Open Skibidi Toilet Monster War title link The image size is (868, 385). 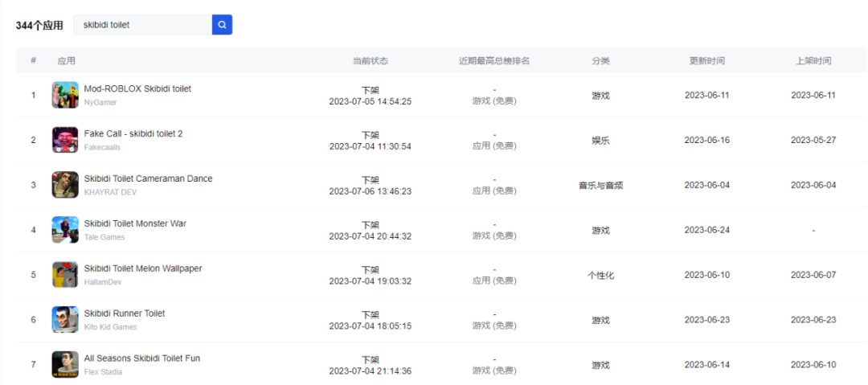click(x=135, y=223)
